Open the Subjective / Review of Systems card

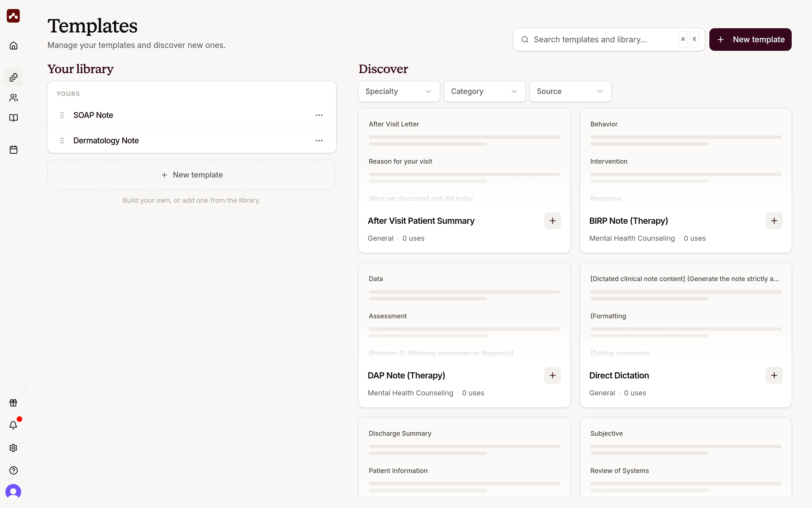[x=686, y=457]
